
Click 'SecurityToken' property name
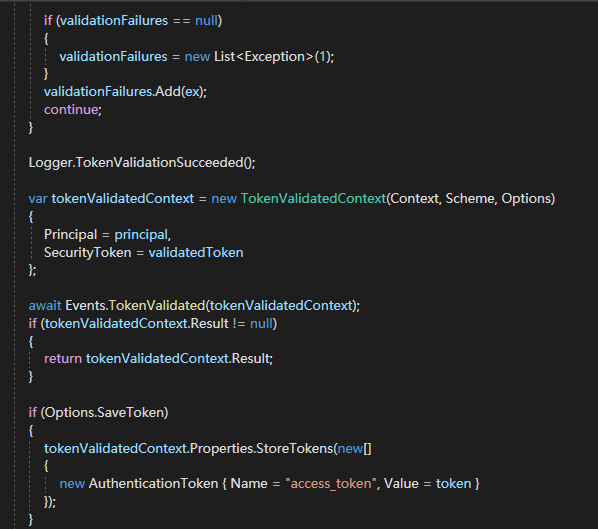click(x=87, y=252)
